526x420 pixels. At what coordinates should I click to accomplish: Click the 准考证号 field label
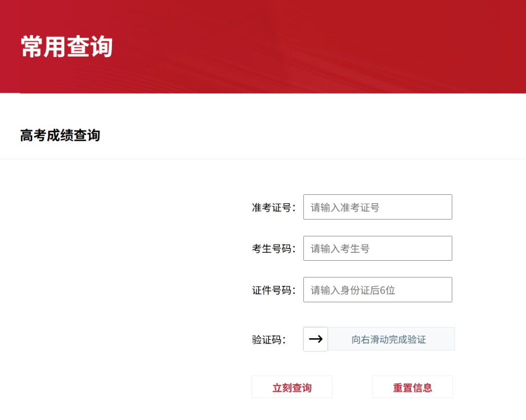pos(273,207)
